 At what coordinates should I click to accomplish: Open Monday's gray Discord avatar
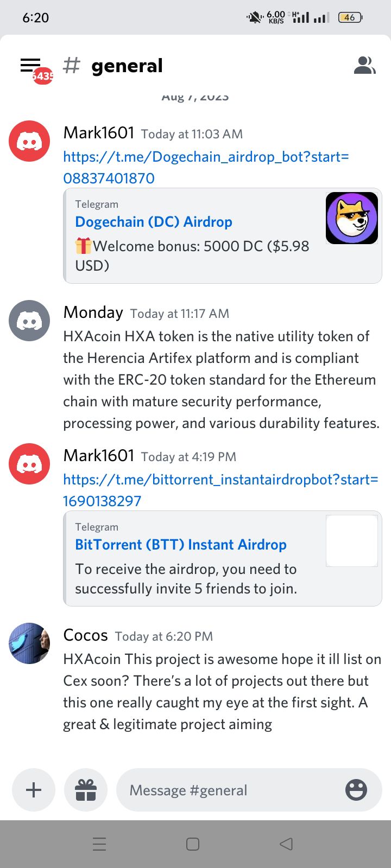click(x=29, y=321)
